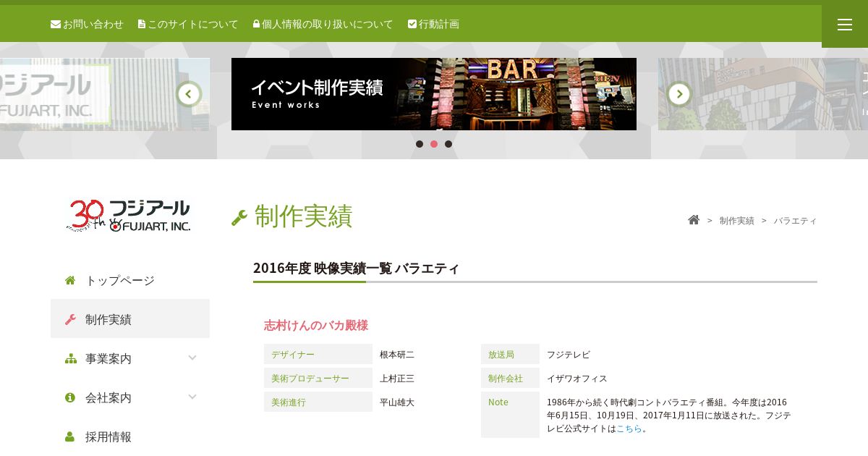The width and height of the screenshot is (868, 456).
Task: Select トップページ in sidebar menu
Action: click(130, 280)
